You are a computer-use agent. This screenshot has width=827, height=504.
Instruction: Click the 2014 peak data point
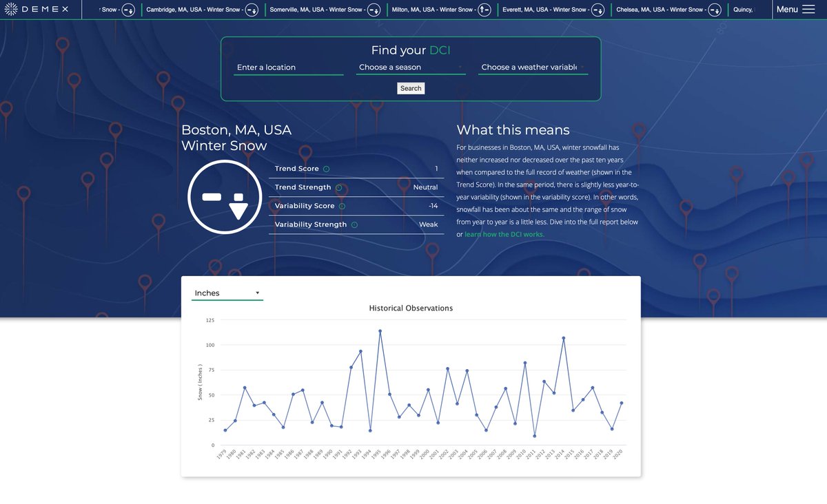click(x=564, y=338)
